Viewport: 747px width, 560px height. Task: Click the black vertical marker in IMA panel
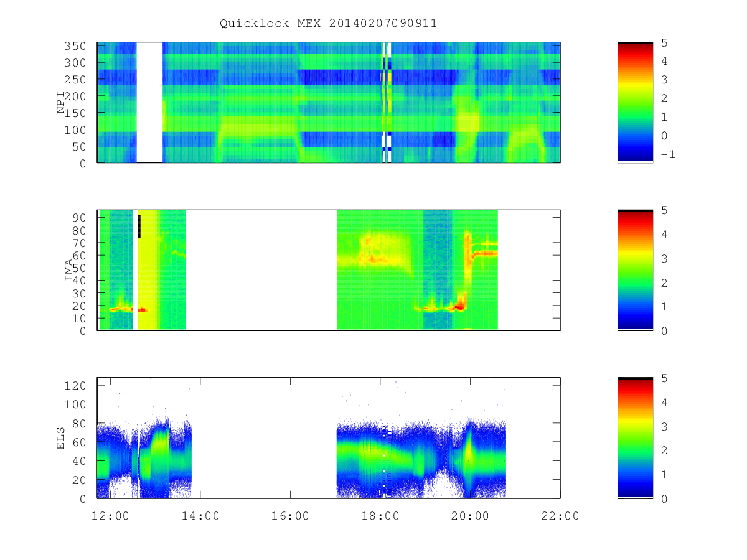[139, 226]
